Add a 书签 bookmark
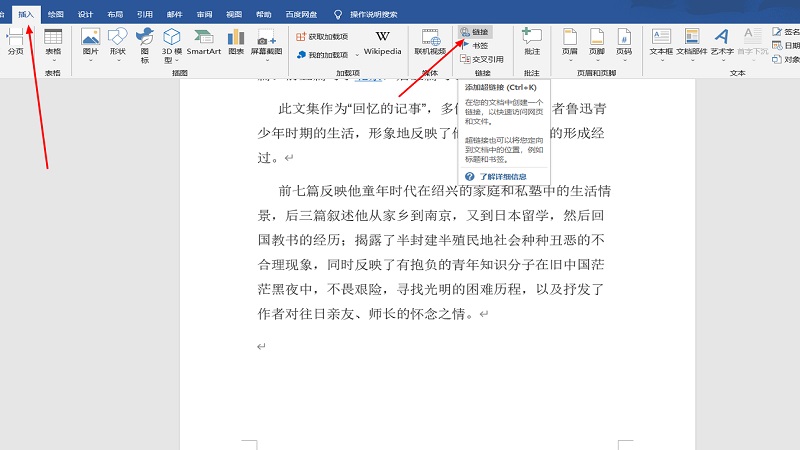Image resolution: width=800 pixels, height=450 pixels. point(475,45)
